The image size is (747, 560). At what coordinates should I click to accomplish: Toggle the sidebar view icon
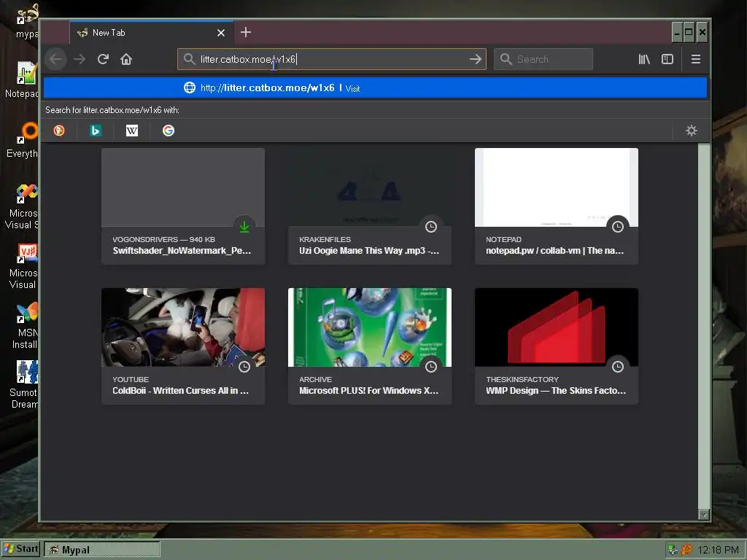point(667,59)
